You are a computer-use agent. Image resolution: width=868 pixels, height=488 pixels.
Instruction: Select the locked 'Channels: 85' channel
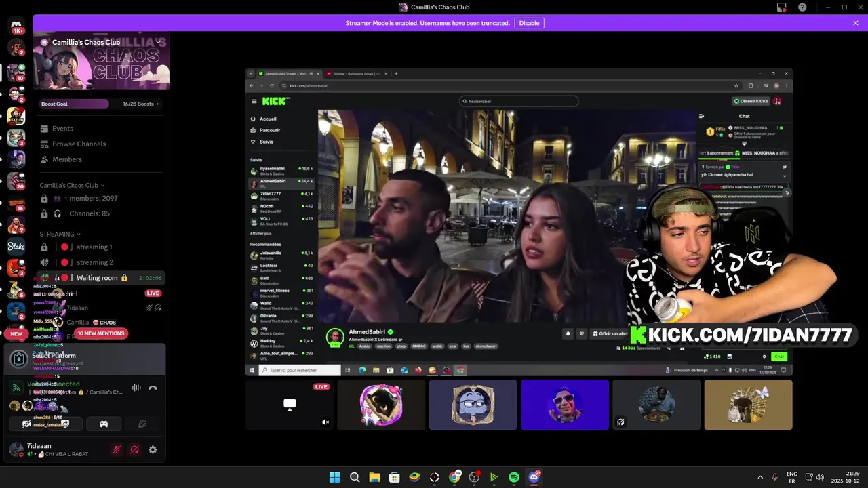(x=100, y=213)
